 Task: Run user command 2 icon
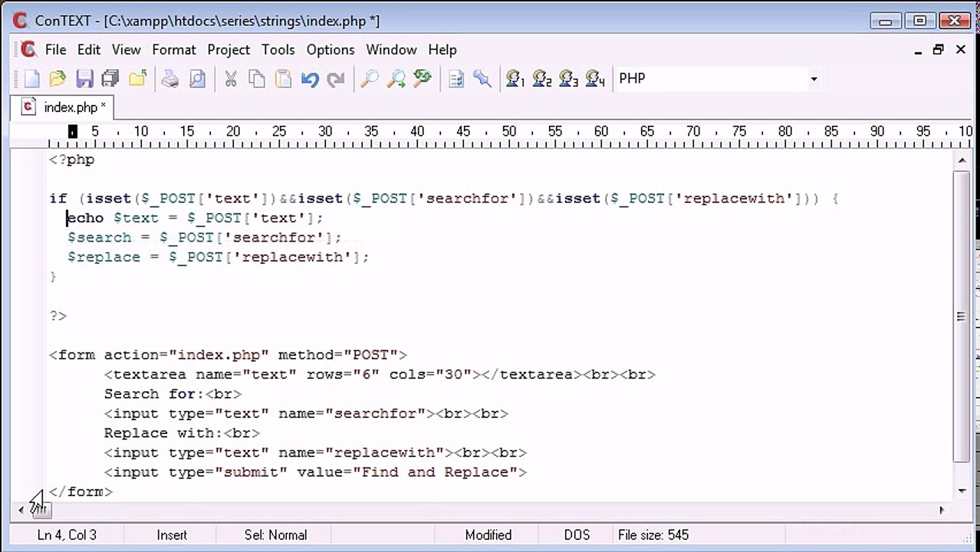pos(542,78)
